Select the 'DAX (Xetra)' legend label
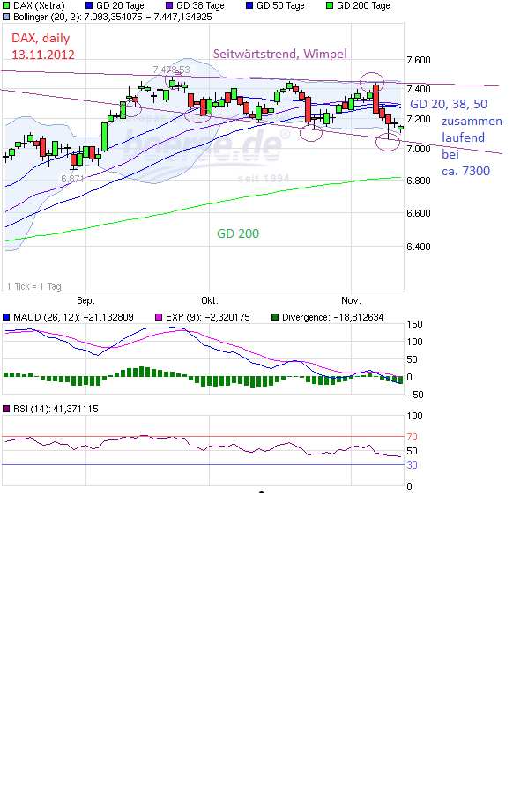513x812 pixels. [x=39, y=5]
